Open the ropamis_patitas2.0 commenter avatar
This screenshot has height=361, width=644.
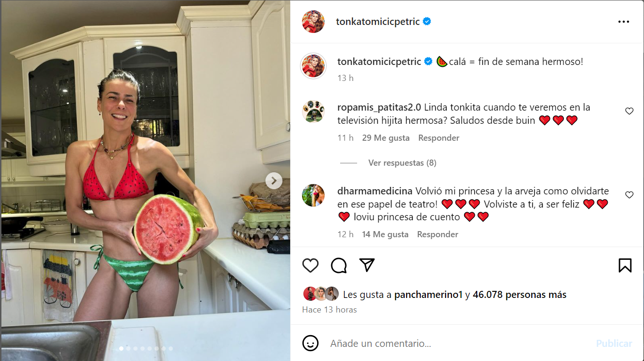313,112
